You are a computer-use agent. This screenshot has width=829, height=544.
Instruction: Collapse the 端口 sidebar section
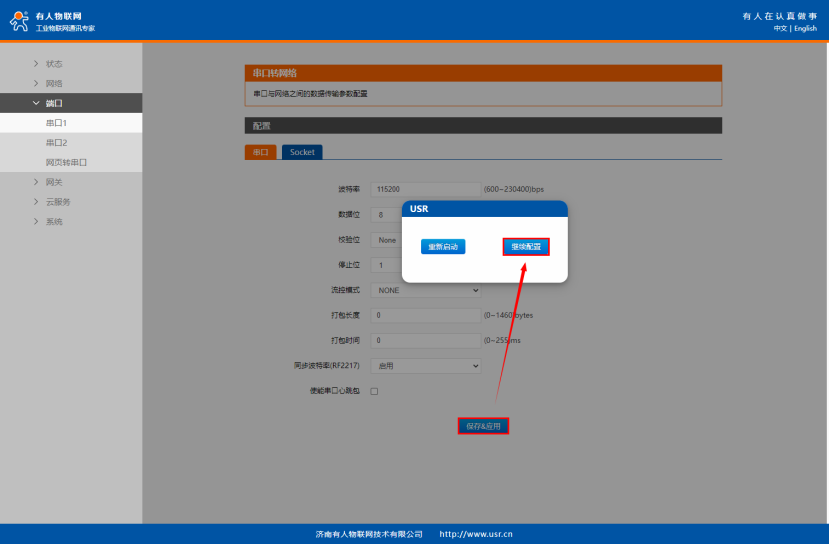[x=54, y=103]
